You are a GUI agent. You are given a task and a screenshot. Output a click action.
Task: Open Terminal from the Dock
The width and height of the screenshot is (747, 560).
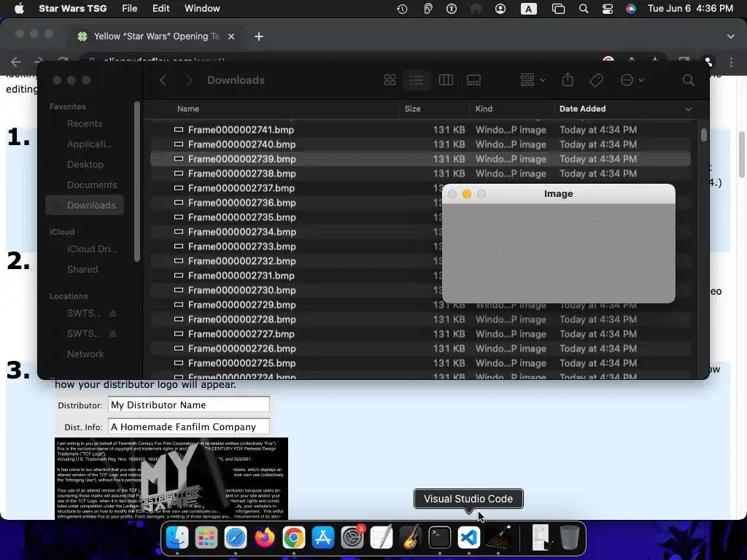tap(440, 537)
